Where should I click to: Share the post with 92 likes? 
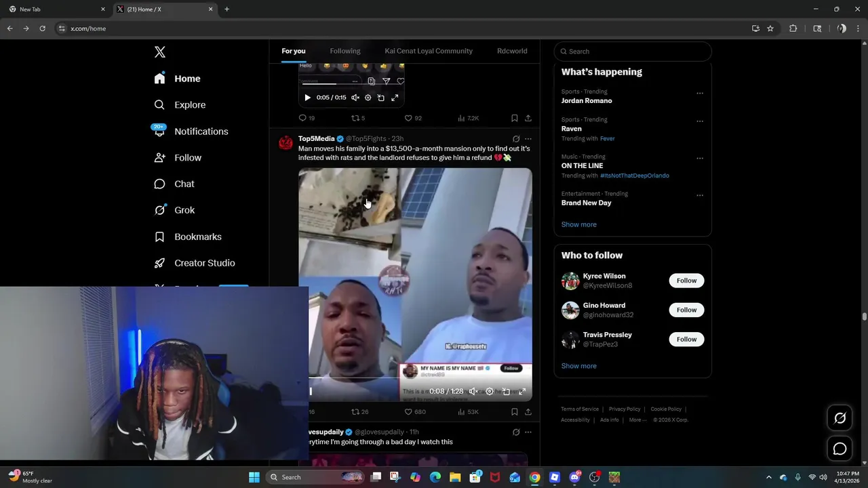pyautogui.click(x=528, y=118)
